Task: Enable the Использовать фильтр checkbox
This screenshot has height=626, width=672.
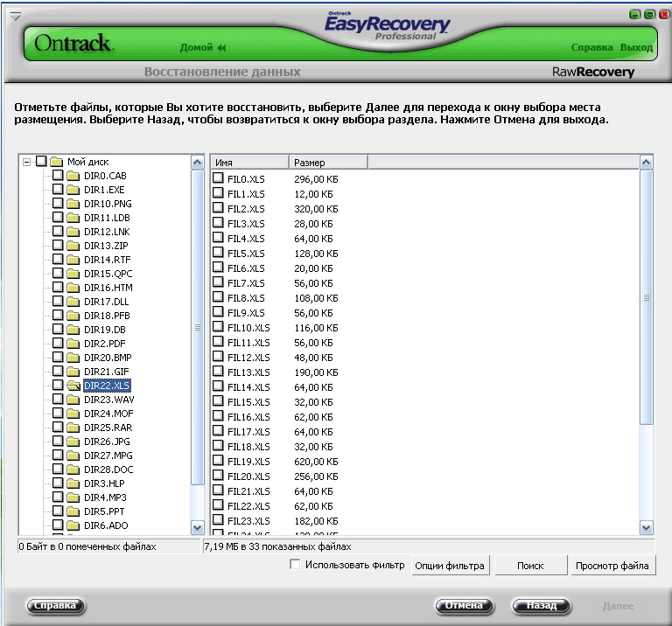Action: point(295,564)
